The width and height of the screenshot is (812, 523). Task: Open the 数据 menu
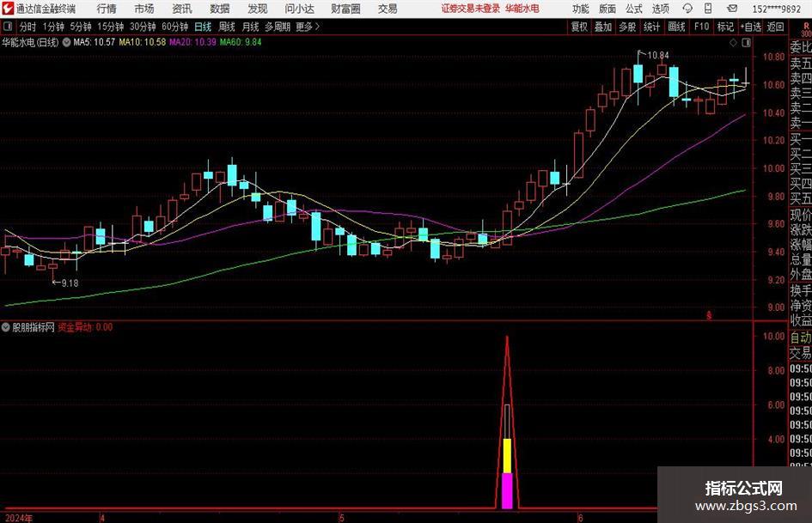click(220, 9)
